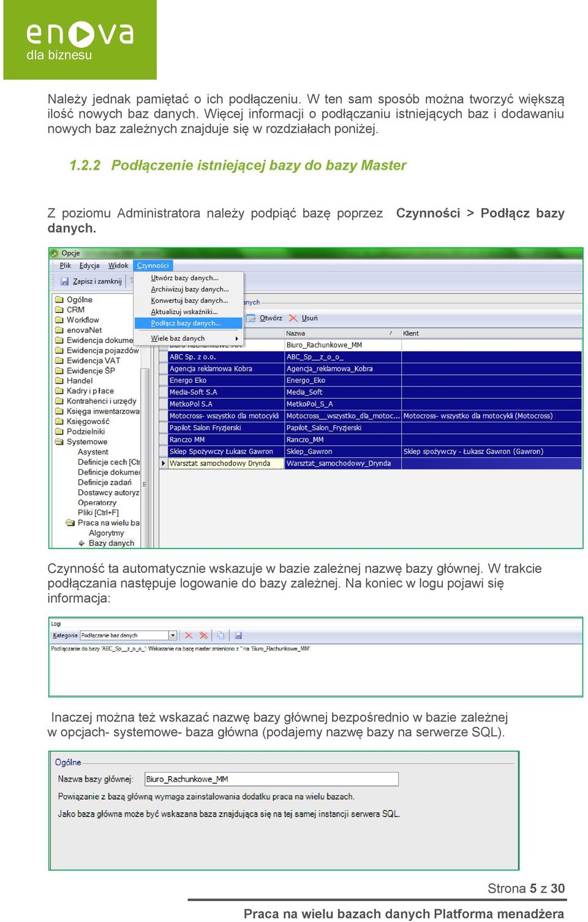The width and height of the screenshot is (588, 922).
Task: Choose Aktualizuj wskaźniki menu entry
Action: 189,312
